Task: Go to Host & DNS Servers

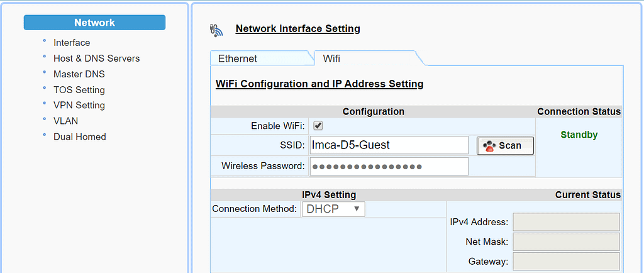Action: (x=96, y=58)
